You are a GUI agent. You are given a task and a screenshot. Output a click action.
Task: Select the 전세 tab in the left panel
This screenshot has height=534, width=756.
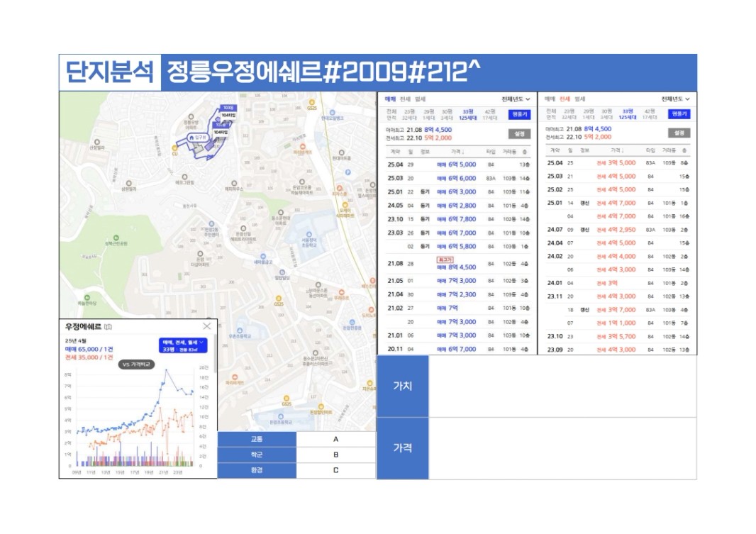405,99
